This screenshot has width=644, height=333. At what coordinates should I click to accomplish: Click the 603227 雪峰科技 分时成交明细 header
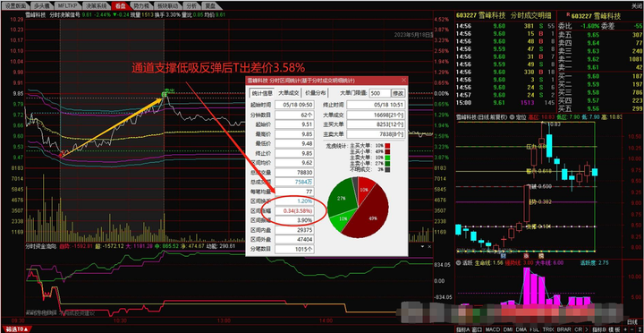tap(504, 15)
